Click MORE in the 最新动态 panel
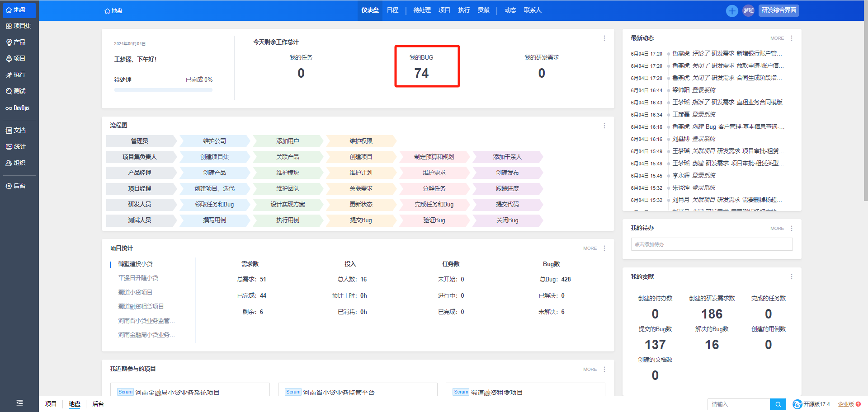Image resolution: width=868 pixels, height=412 pixels. (777, 38)
